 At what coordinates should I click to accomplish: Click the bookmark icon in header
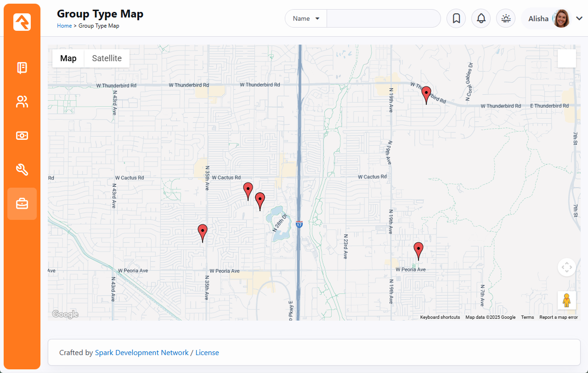click(456, 18)
